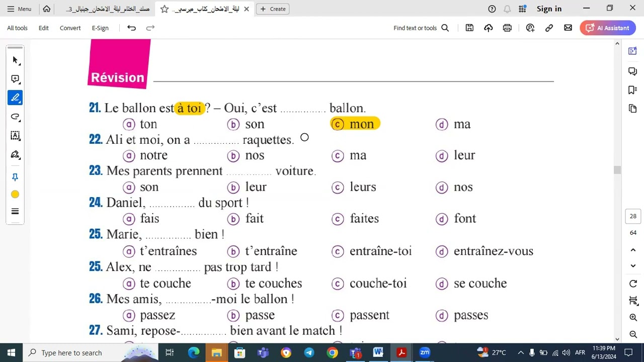
Task: Open the line thickness options
Action: point(15,211)
